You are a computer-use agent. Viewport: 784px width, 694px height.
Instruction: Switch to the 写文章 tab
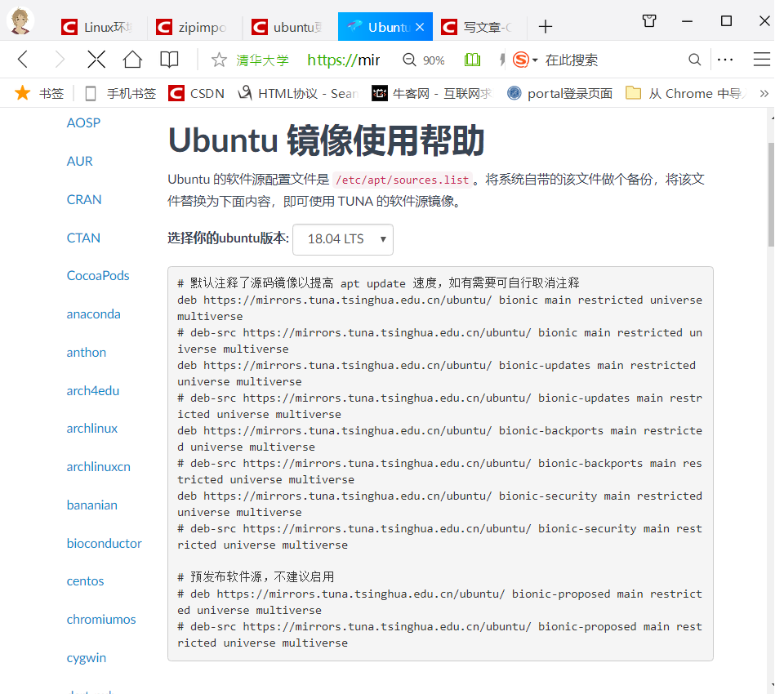tap(478, 26)
